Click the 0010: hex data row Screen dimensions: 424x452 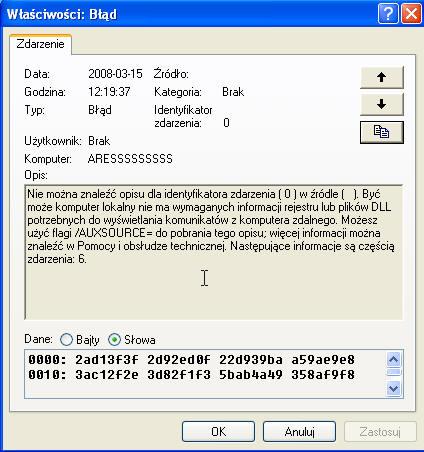coord(191,375)
